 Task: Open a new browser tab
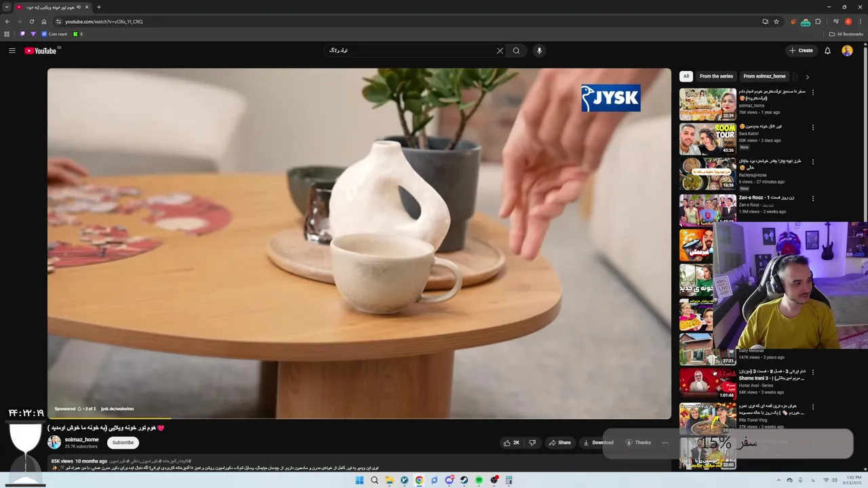[x=99, y=7]
